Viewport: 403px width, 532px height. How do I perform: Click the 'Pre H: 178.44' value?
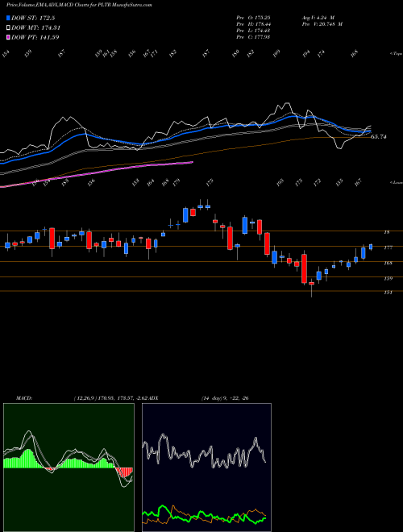[253, 23]
